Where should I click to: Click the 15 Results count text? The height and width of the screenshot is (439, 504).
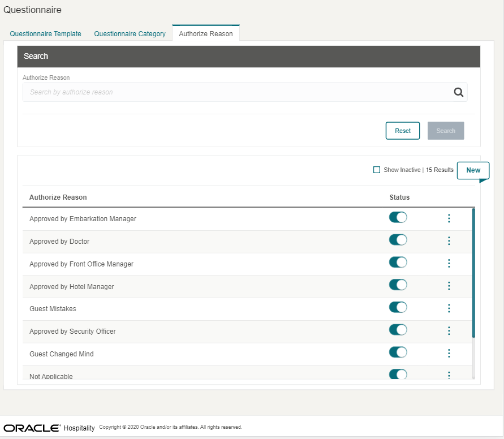(440, 170)
